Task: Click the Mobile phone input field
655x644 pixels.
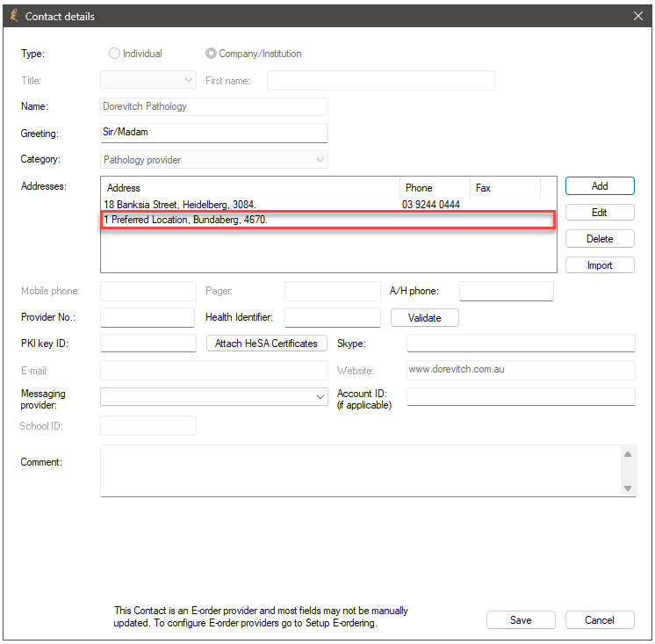Action: [x=148, y=292]
